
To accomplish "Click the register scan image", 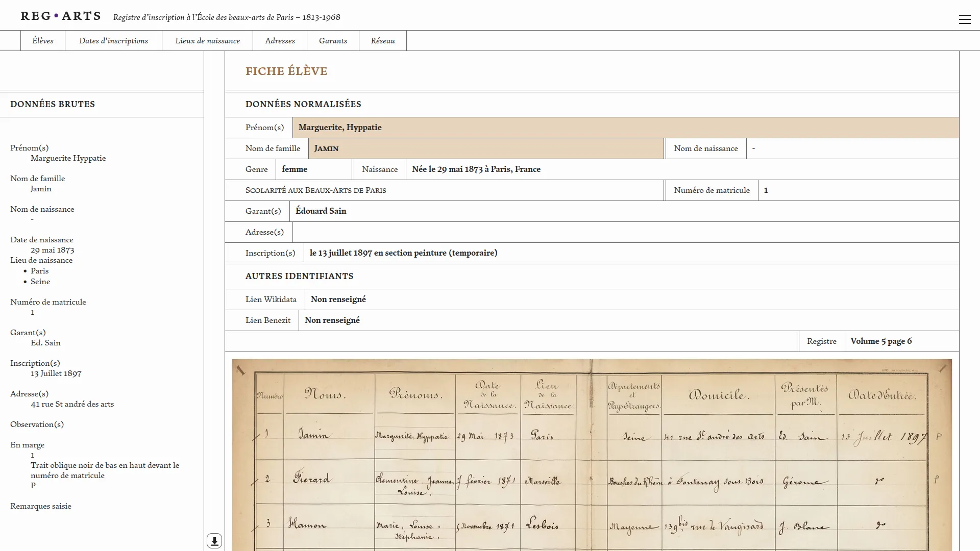I will tap(592, 454).
